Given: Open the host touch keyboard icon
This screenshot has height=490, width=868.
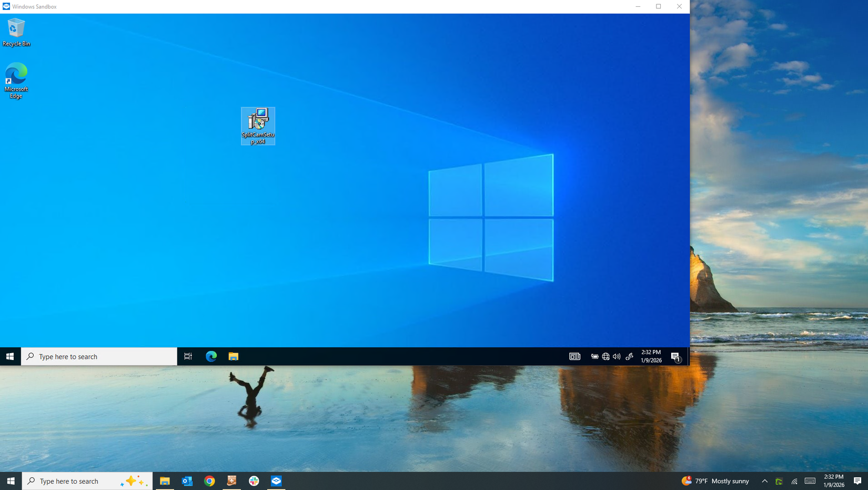Looking at the screenshot, I should [x=809, y=481].
